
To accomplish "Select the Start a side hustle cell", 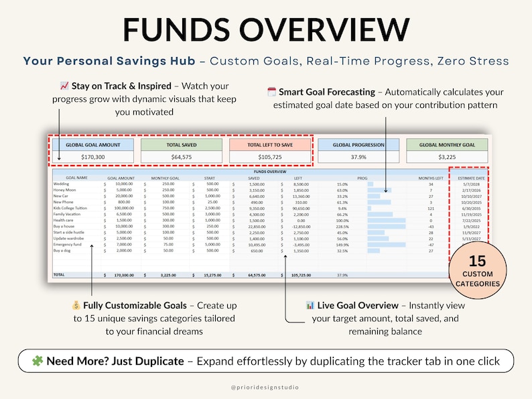I will (x=68, y=232).
